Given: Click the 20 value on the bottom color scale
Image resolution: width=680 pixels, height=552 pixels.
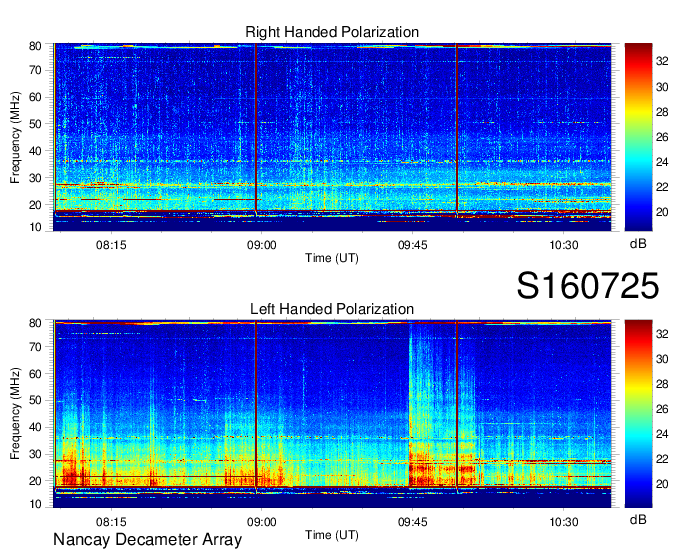Looking at the screenshot, I should [x=662, y=484].
